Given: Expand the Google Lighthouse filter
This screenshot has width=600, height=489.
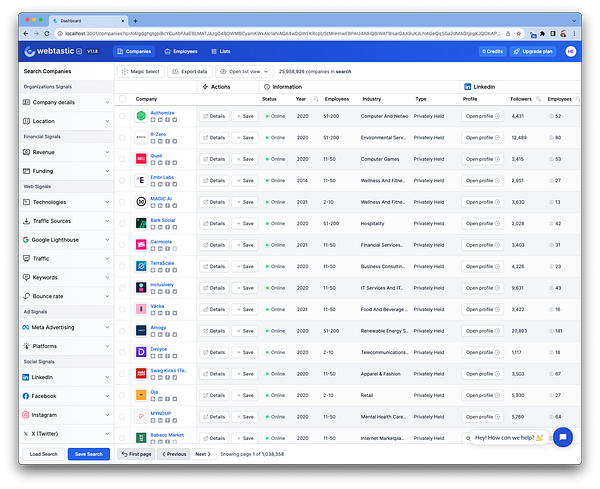Looking at the screenshot, I should [x=66, y=240].
